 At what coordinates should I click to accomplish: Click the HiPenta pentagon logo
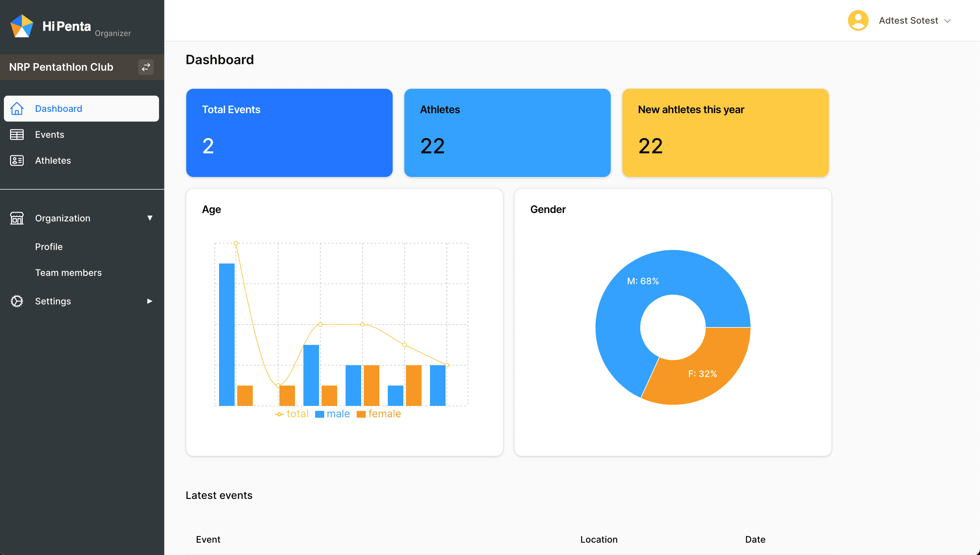pos(21,26)
